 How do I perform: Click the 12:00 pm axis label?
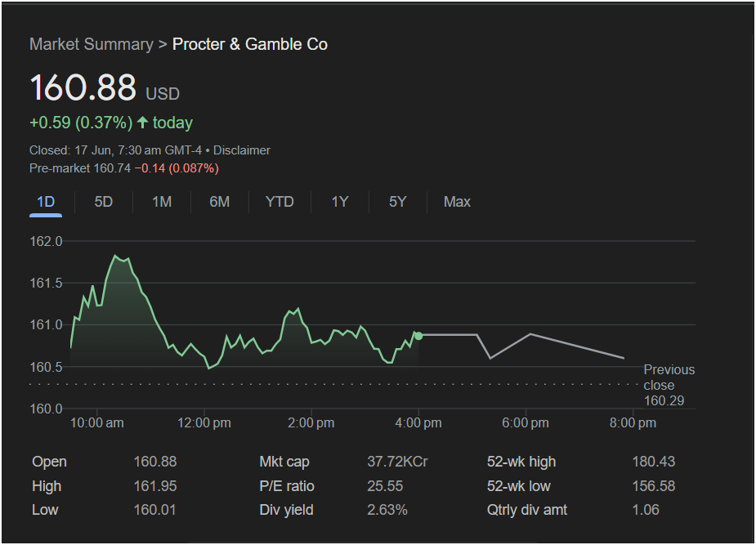pos(204,423)
